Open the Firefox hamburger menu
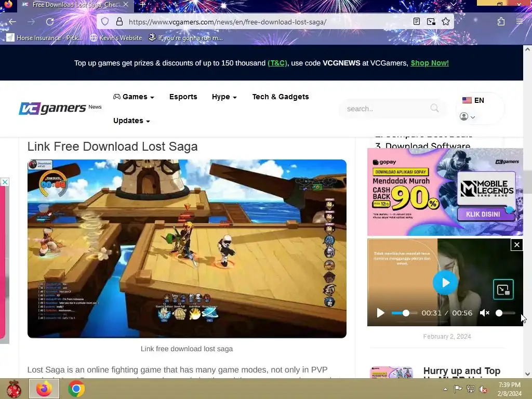This screenshot has width=532, height=399. [520, 22]
